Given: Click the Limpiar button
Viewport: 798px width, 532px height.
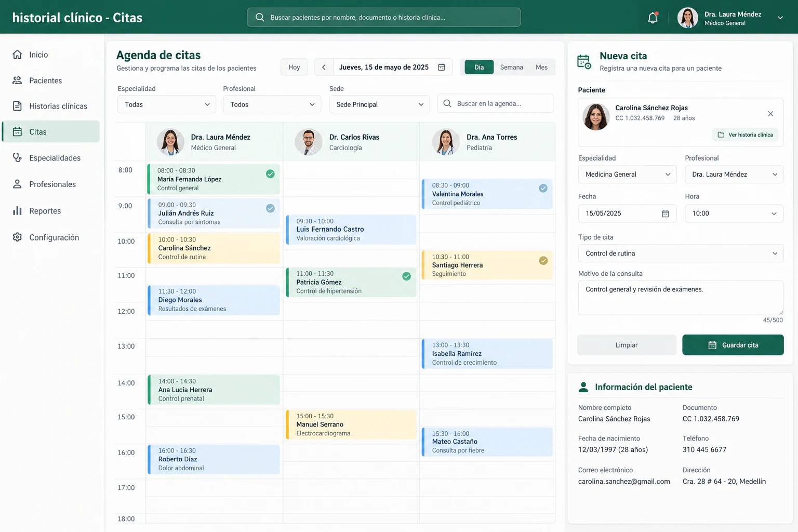Looking at the screenshot, I should tap(627, 345).
